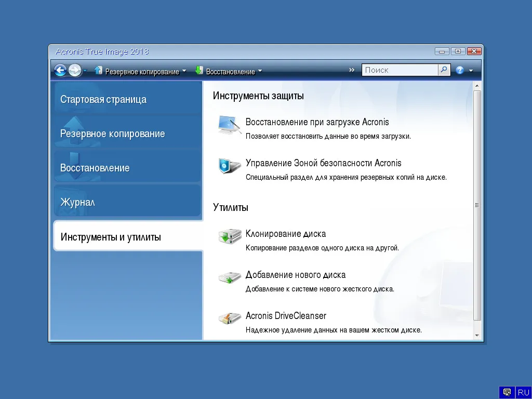Click the RU language indicator in tray

pyautogui.click(x=523, y=392)
